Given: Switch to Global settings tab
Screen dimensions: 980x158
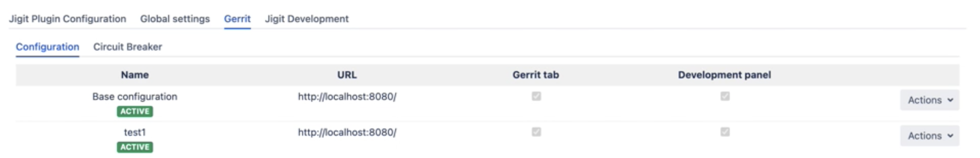Looking at the screenshot, I should coord(175,19).
